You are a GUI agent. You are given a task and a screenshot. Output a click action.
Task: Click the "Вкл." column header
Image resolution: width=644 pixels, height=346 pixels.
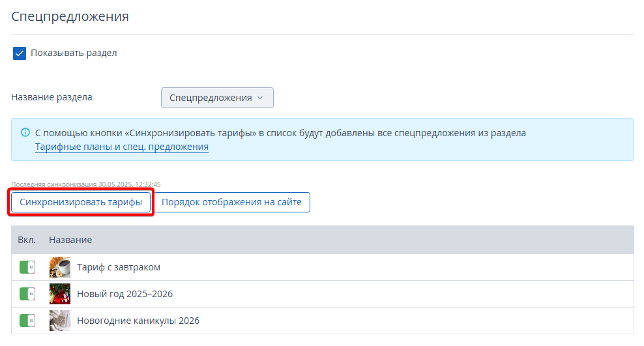pyautogui.click(x=27, y=240)
